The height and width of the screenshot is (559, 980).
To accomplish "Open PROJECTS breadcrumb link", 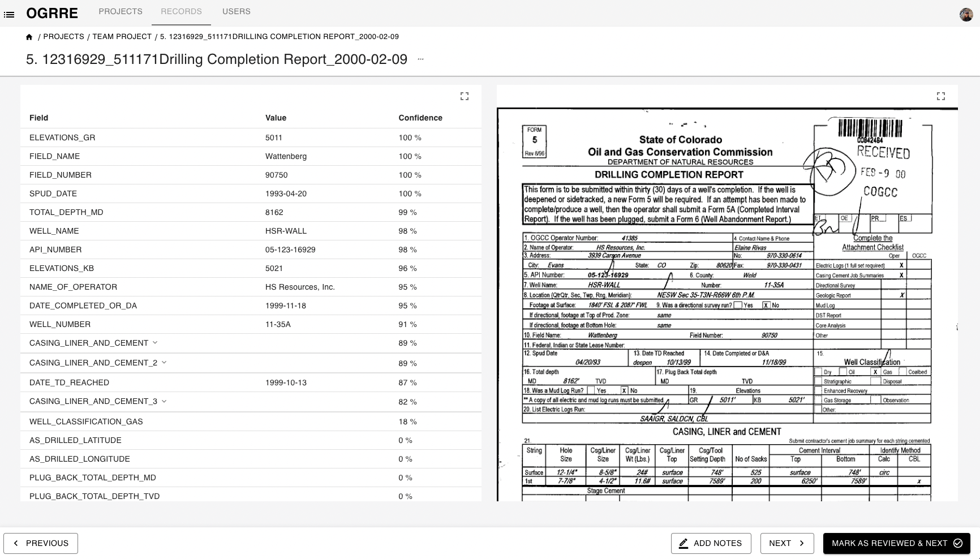I will pyautogui.click(x=64, y=36).
